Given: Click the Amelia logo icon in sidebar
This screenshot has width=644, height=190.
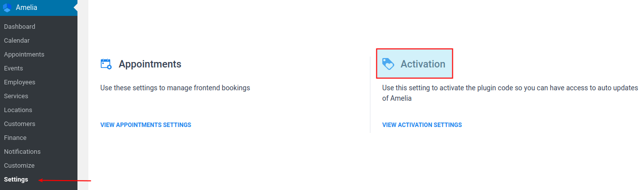Looking at the screenshot, I should click(x=7, y=8).
